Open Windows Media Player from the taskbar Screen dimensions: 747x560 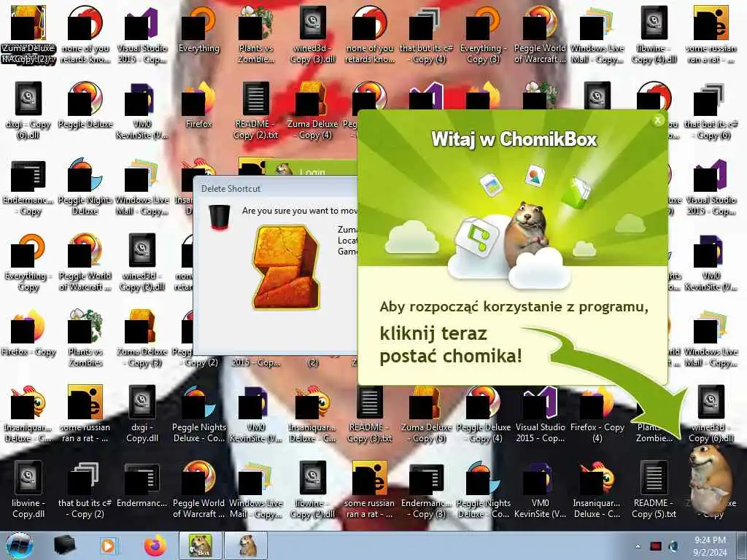pos(109,545)
